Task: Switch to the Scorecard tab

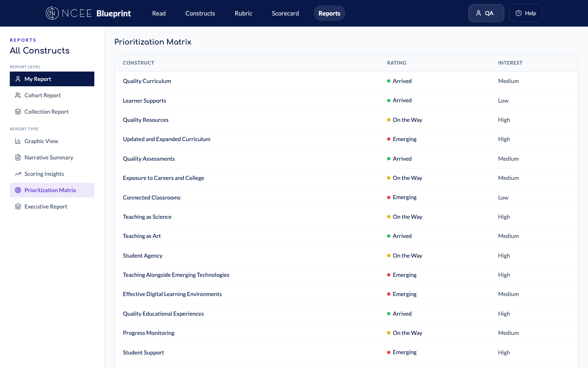Action: pos(285,13)
